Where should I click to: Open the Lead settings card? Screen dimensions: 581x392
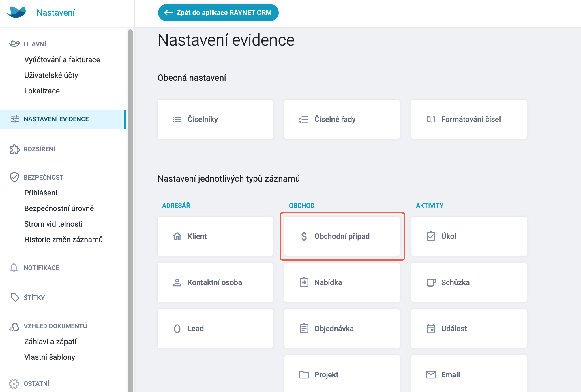tap(215, 329)
